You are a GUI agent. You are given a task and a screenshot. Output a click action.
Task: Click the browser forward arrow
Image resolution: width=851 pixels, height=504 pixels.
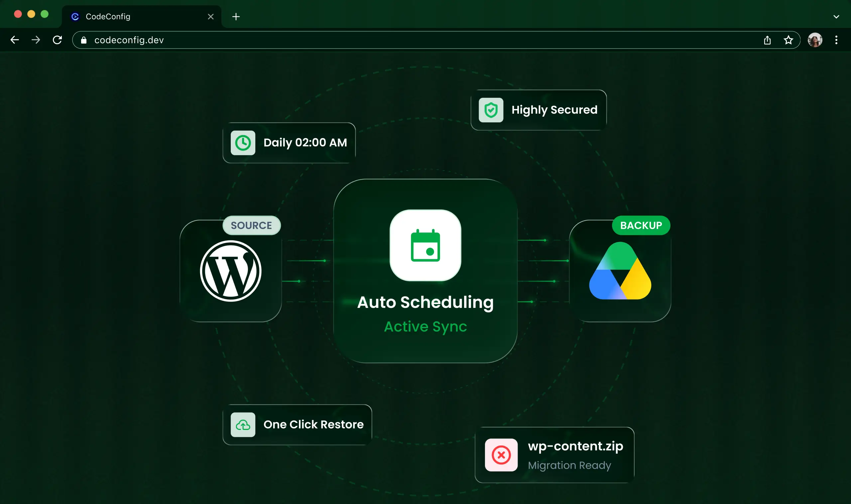[x=36, y=40]
